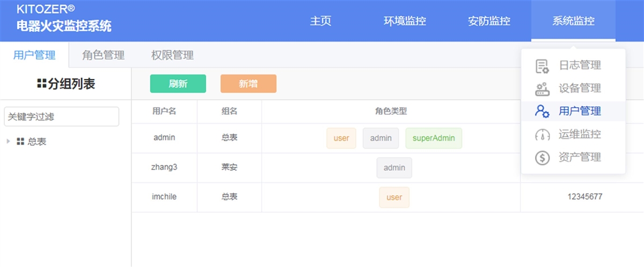Go to the 主页 home page
The width and height of the screenshot is (644, 267).
(x=320, y=21)
